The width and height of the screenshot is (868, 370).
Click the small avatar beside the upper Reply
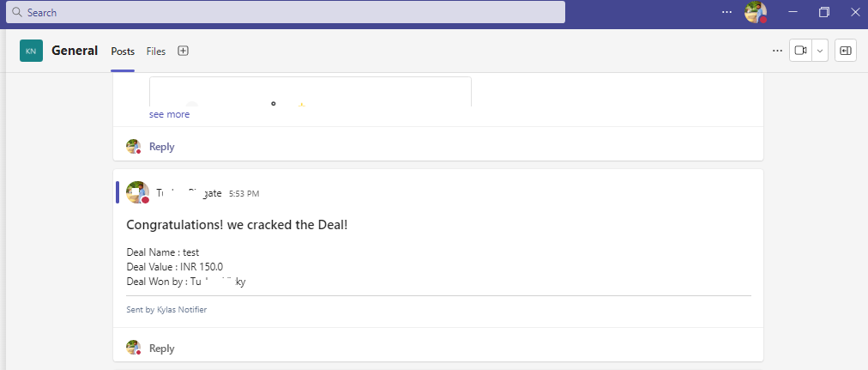point(134,146)
